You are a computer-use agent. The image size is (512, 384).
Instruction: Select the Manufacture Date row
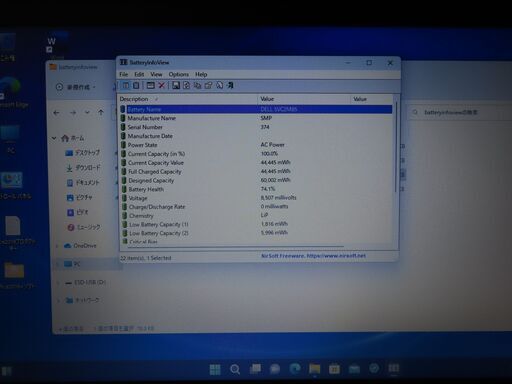[x=256, y=136]
